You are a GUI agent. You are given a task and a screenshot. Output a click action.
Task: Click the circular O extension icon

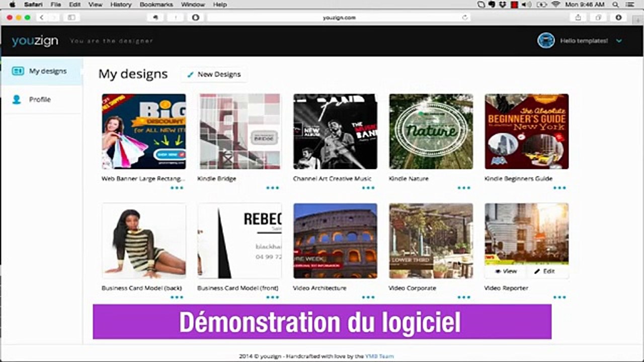[x=196, y=17]
